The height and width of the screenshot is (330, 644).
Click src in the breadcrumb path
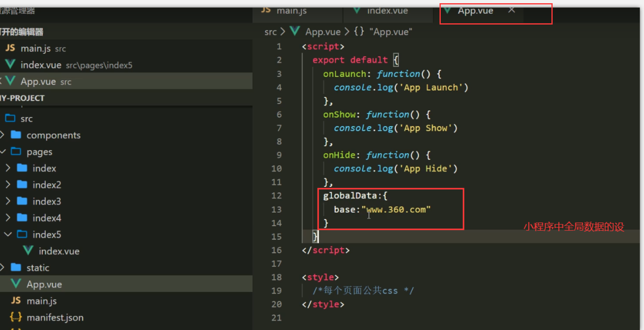(270, 32)
